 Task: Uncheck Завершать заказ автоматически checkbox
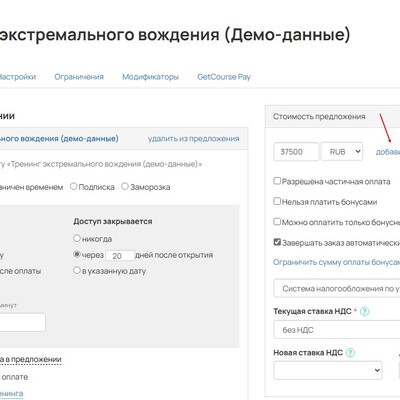[277, 242]
